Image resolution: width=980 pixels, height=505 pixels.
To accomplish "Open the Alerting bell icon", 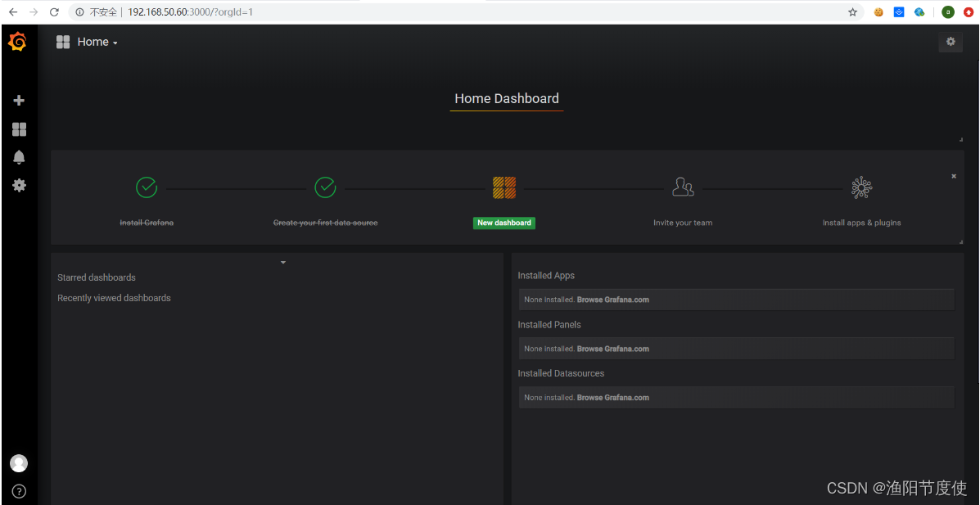I will pos(19,157).
